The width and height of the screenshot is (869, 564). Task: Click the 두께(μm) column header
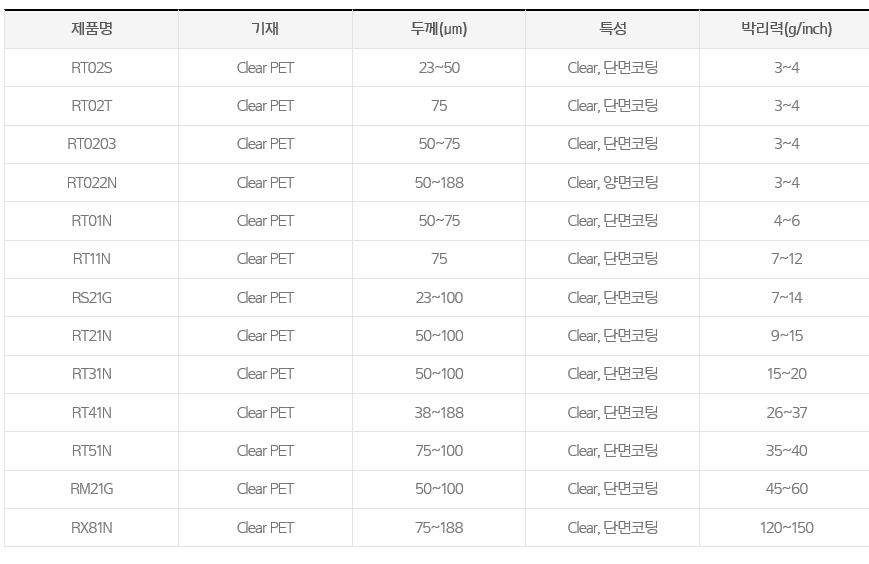pos(439,29)
